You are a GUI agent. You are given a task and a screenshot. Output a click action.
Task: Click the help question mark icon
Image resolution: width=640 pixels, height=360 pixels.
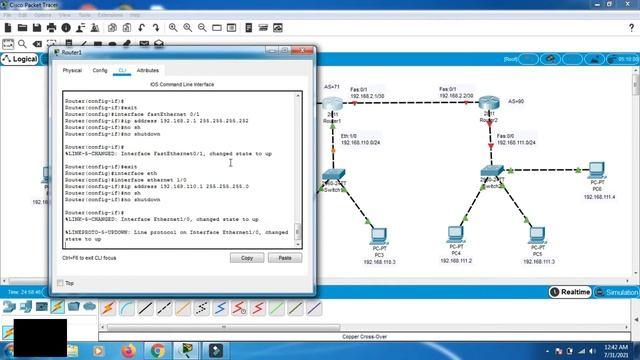point(631,28)
